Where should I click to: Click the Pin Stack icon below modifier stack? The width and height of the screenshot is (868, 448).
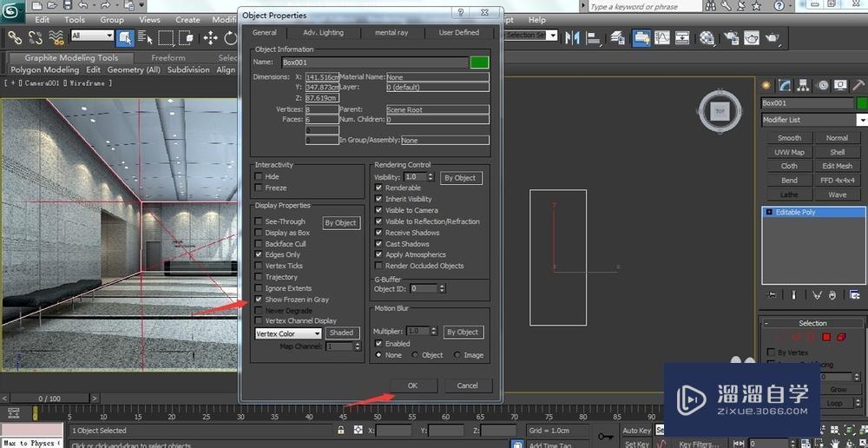773,295
